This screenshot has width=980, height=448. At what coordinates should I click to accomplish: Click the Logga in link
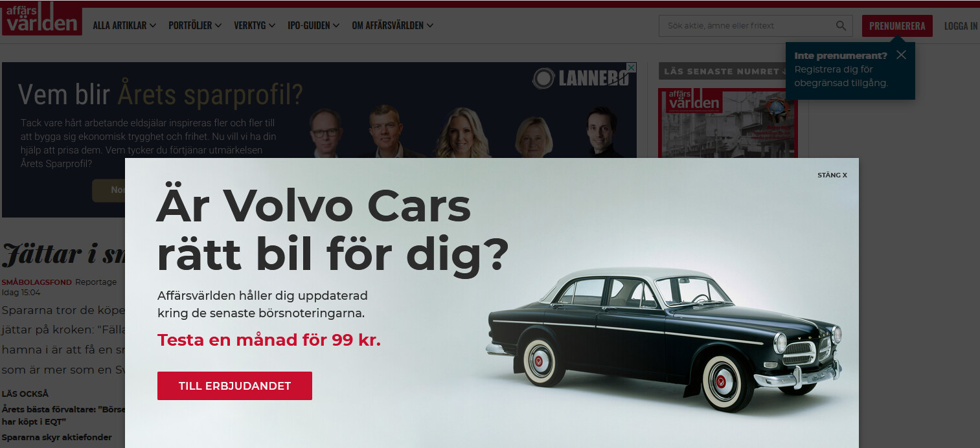(961, 26)
